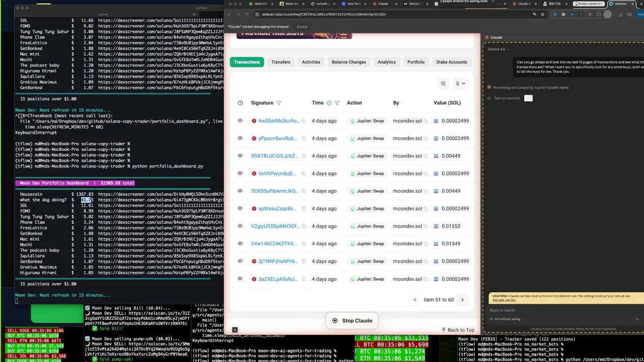Click error warning icon on 4wSSetMc3cv9o row
This screenshot has height=362, width=644.
point(254,121)
